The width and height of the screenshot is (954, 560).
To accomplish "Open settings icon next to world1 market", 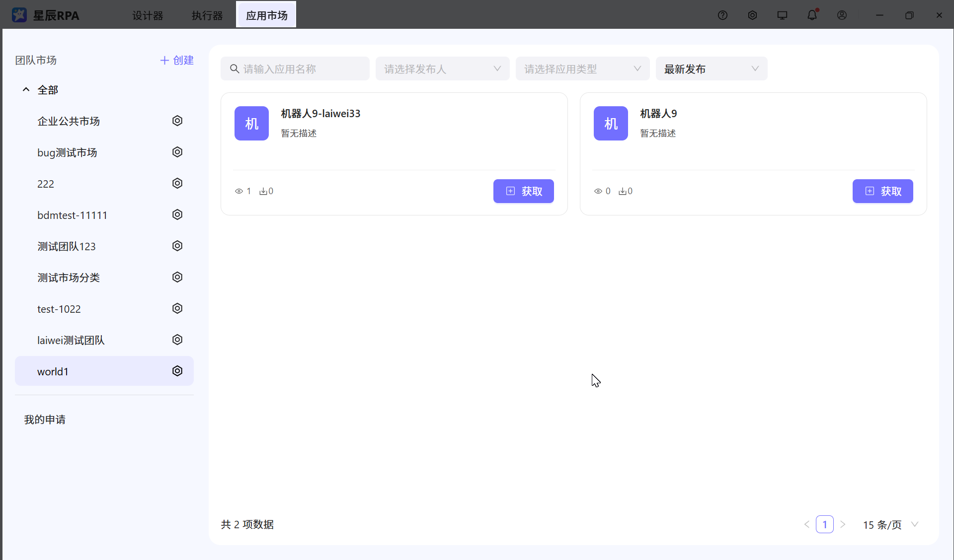I will 177,371.
